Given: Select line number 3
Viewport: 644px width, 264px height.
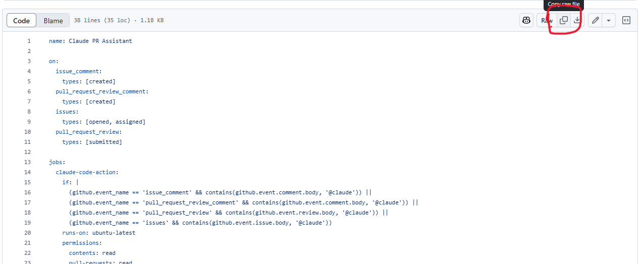Looking at the screenshot, I should (29, 61).
